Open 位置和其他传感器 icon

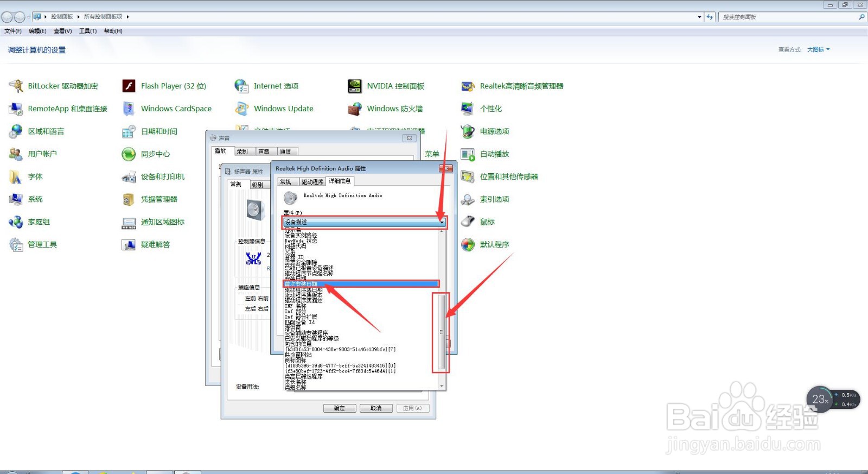(x=468, y=177)
